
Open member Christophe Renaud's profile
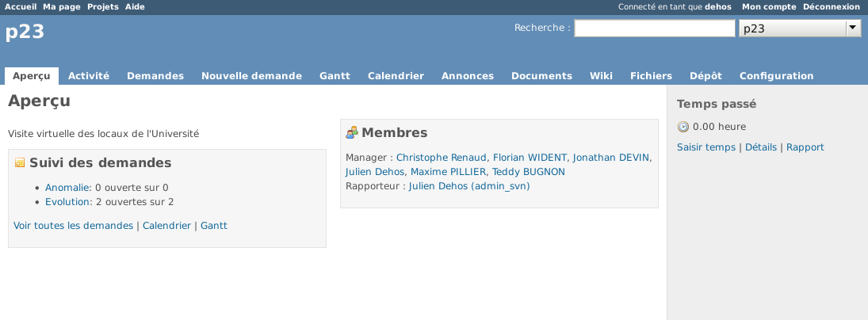(442, 158)
